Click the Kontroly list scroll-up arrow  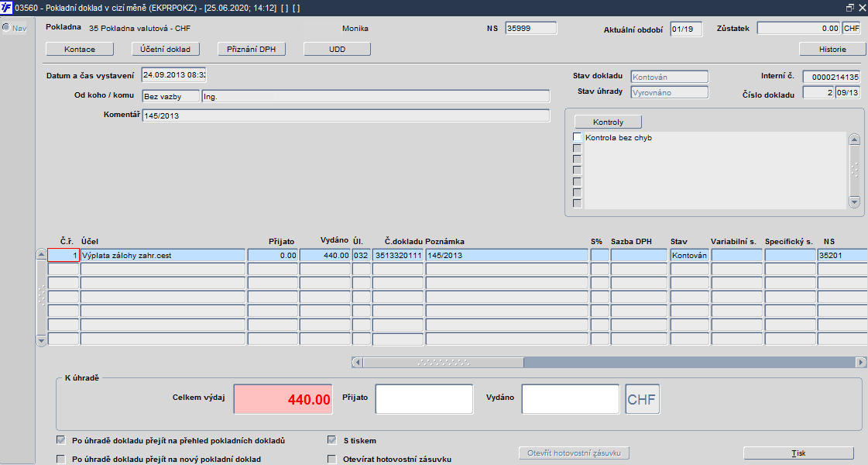click(x=854, y=139)
